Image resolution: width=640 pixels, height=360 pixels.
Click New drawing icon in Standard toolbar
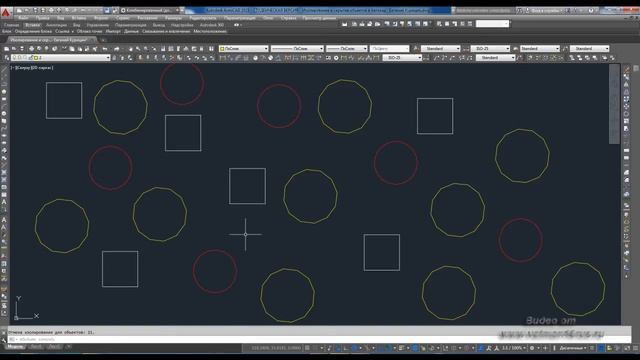point(6,49)
